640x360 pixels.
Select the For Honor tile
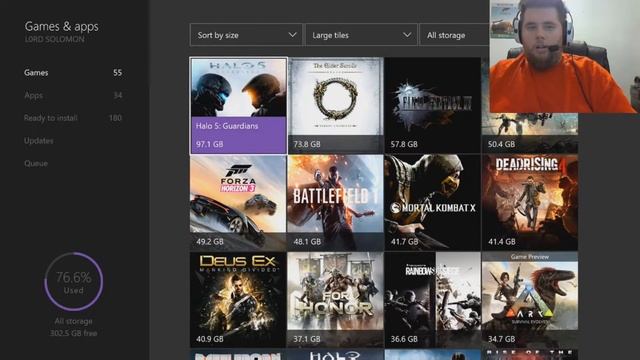point(336,300)
